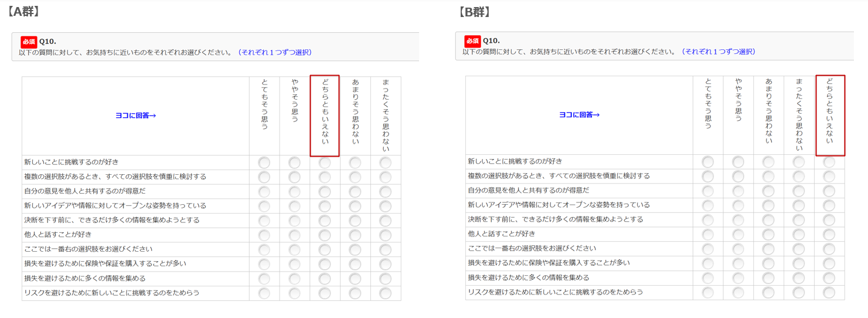This screenshot has height=318, width=868.
Task: In B群, select とてもそう思う for 他人と話すことが好き
Action: (708, 234)
